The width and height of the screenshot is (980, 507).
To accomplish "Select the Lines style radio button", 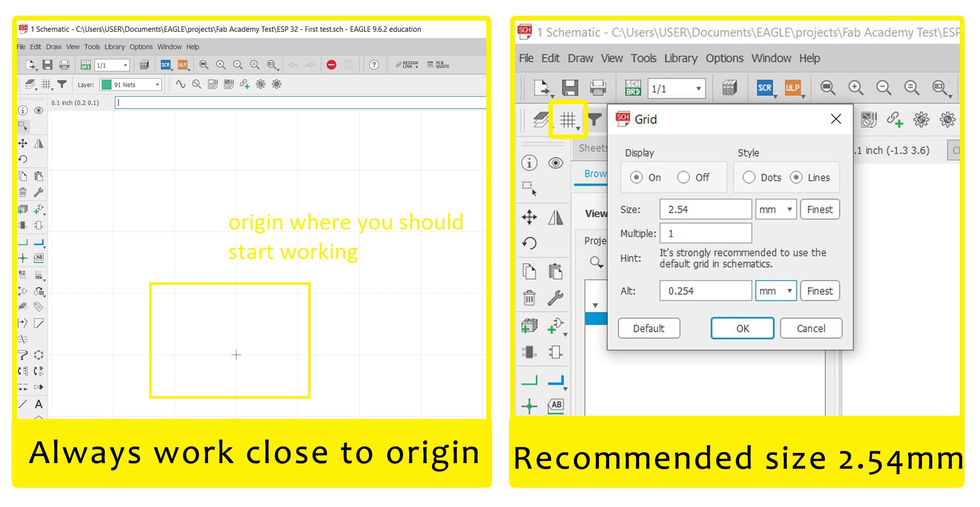I will pyautogui.click(x=797, y=178).
